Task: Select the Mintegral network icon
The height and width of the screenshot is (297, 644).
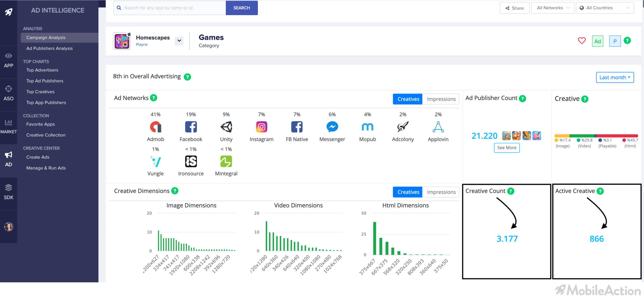Action: (x=226, y=161)
